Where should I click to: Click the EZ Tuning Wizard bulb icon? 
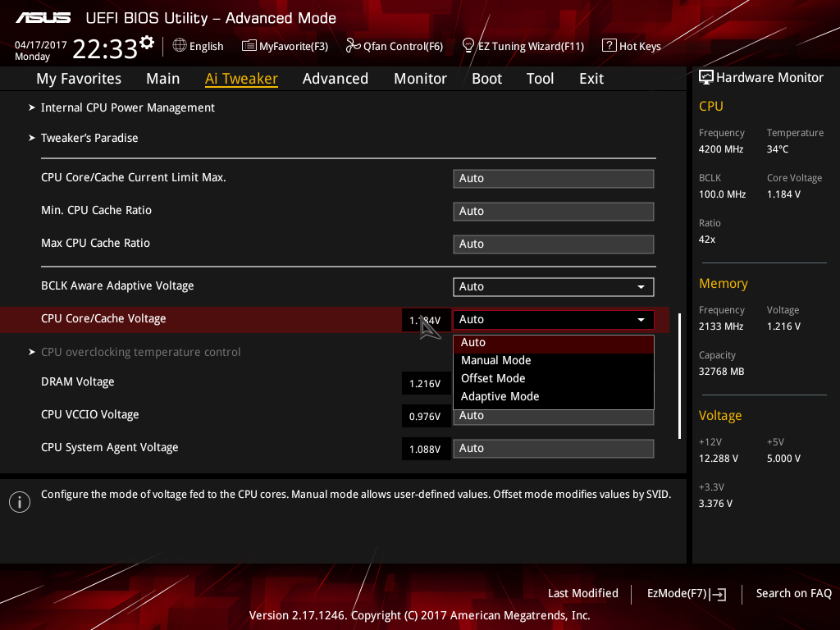[468, 46]
